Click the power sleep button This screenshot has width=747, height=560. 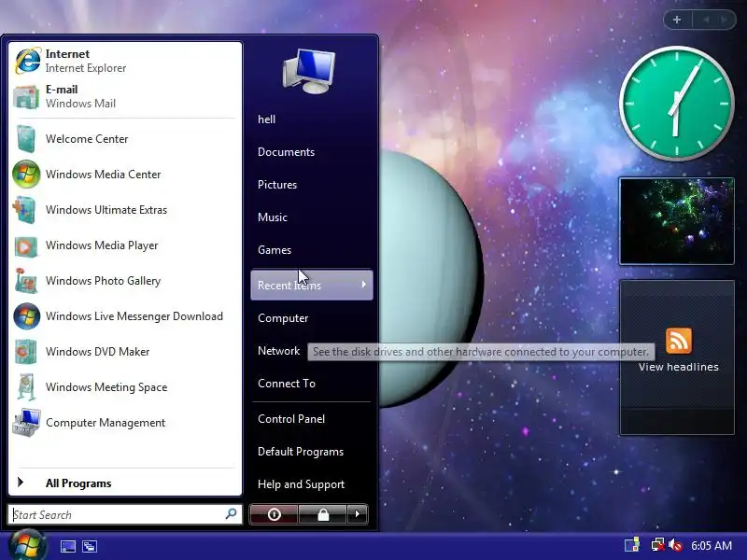(274, 514)
